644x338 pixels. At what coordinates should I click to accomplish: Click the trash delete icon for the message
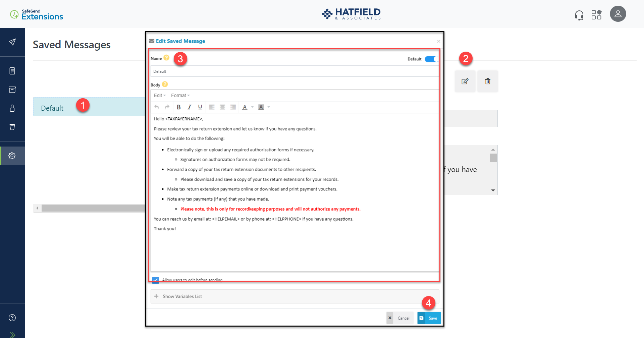point(488,81)
